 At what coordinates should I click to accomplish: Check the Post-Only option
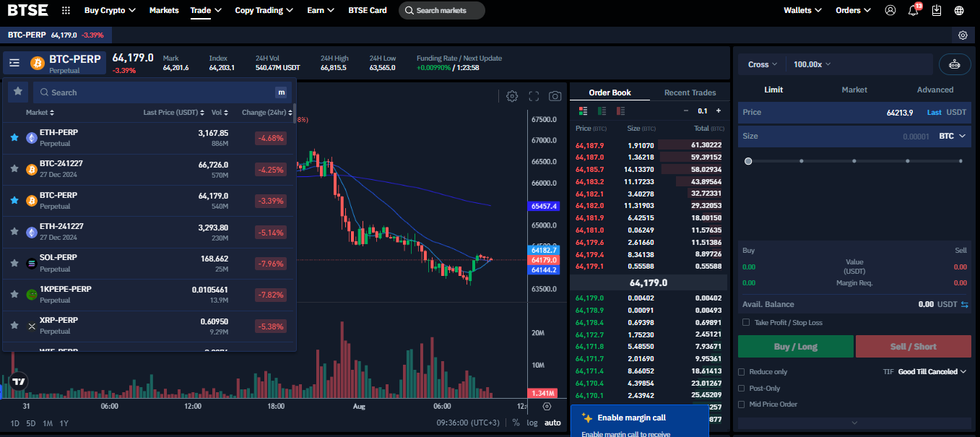click(x=742, y=389)
